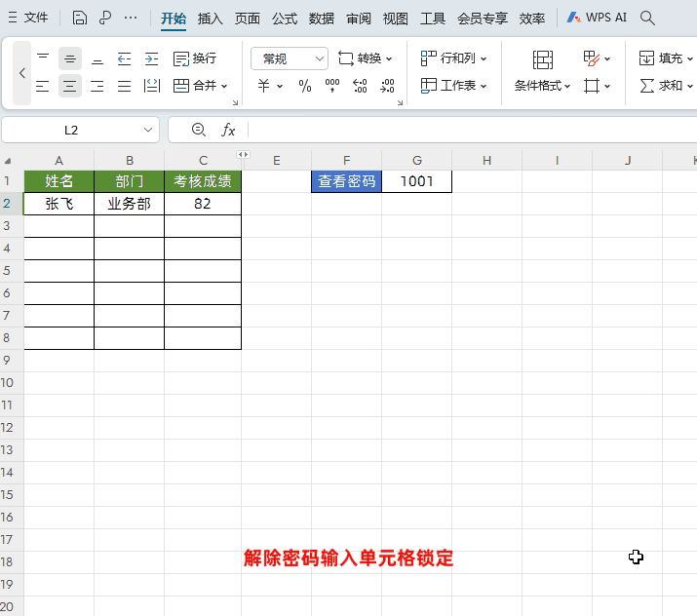Viewport: 697px width, 616px height.
Task: Click the zoom icon beside formula bar
Action: [199, 130]
